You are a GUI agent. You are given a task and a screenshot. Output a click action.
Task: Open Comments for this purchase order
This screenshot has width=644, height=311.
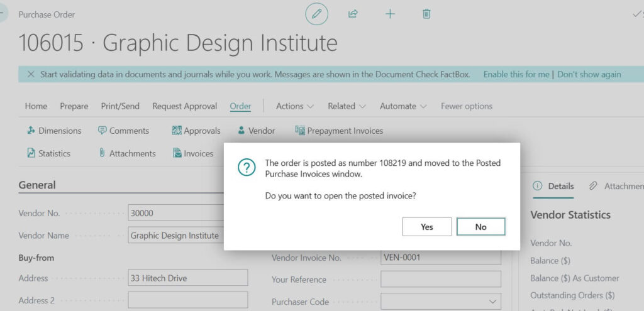pyautogui.click(x=123, y=131)
